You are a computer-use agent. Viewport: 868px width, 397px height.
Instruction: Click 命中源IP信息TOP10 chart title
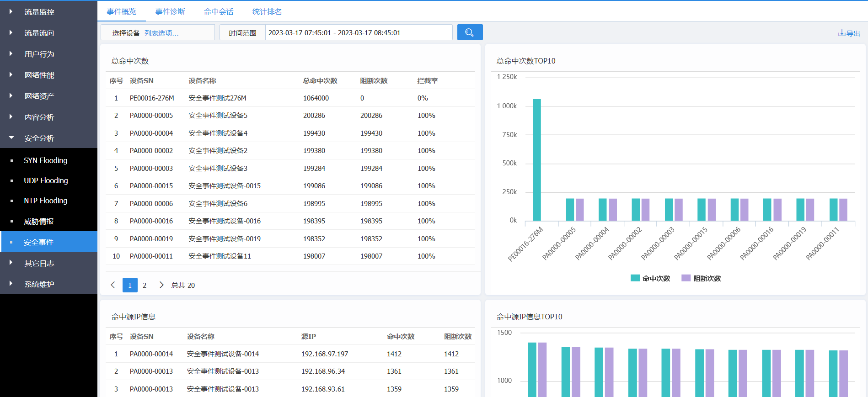[530, 317]
